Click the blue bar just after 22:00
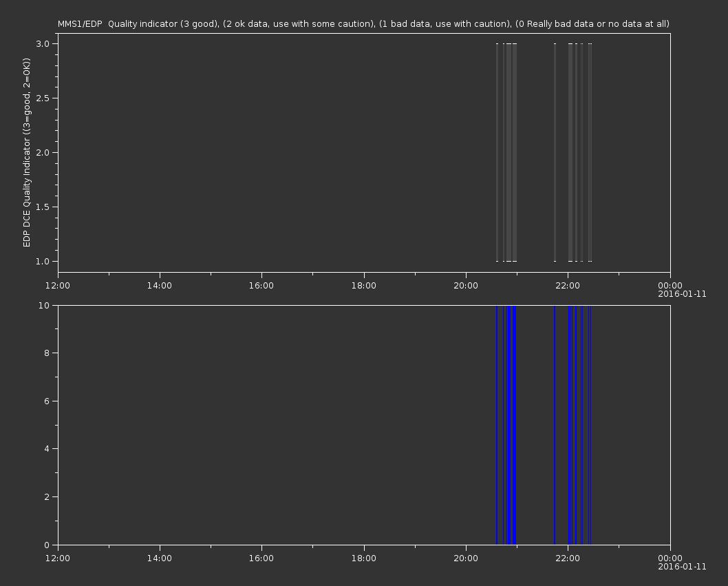Screen dimensions: 728x586 click(570, 425)
